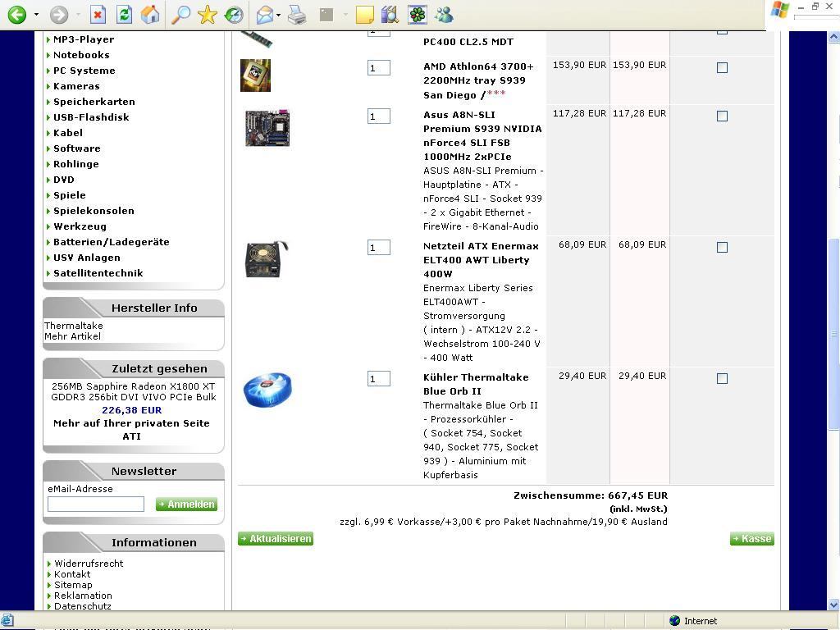Click the page icon in the status bar
Image resolution: width=840 pixels, height=630 pixels.
coord(7,620)
